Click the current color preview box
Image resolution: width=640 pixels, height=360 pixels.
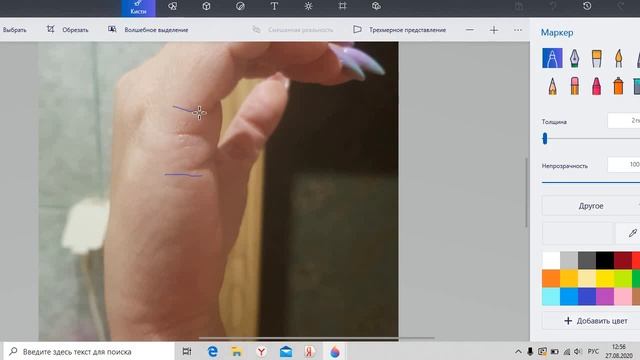point(578,233)
